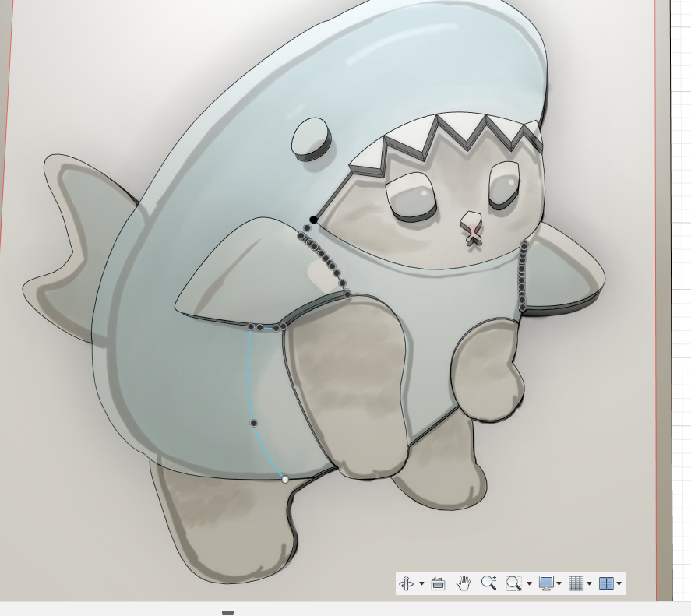Choose the Zoom Window tool
This screenshot has width=691, height=616.
(x=514, y=583)
